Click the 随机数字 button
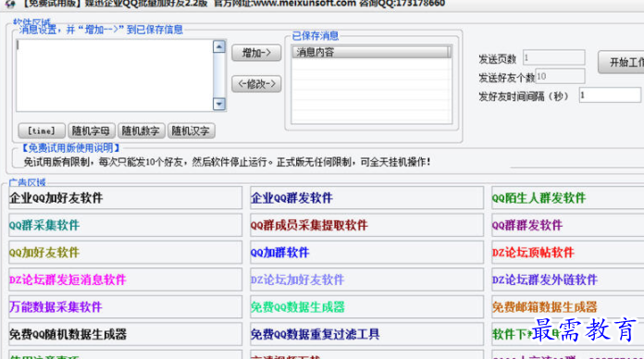The image size is (644, 359). click(x=141, y=131)
